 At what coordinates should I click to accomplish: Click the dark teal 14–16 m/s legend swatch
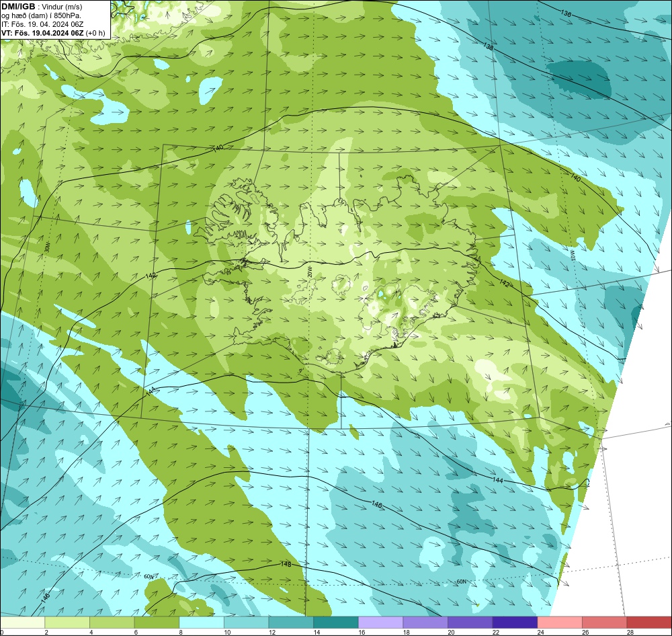[x=336, y=622]
